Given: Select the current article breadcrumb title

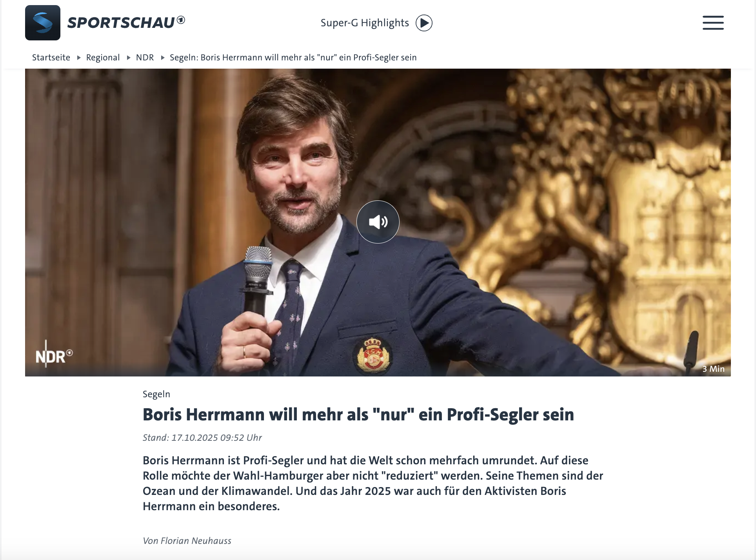Looking at the screenshot, I should [293, 57].
